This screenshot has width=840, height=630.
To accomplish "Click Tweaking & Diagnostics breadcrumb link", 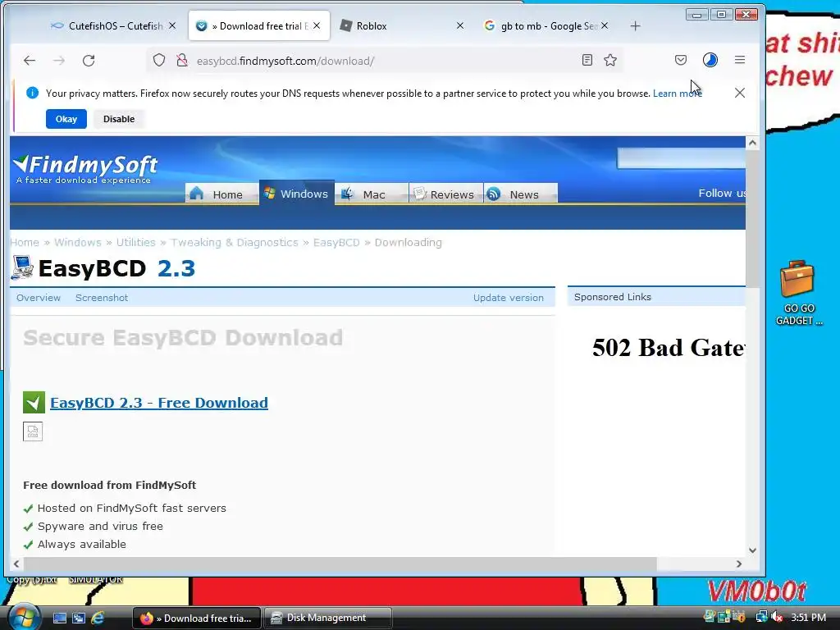I will 234,243.
